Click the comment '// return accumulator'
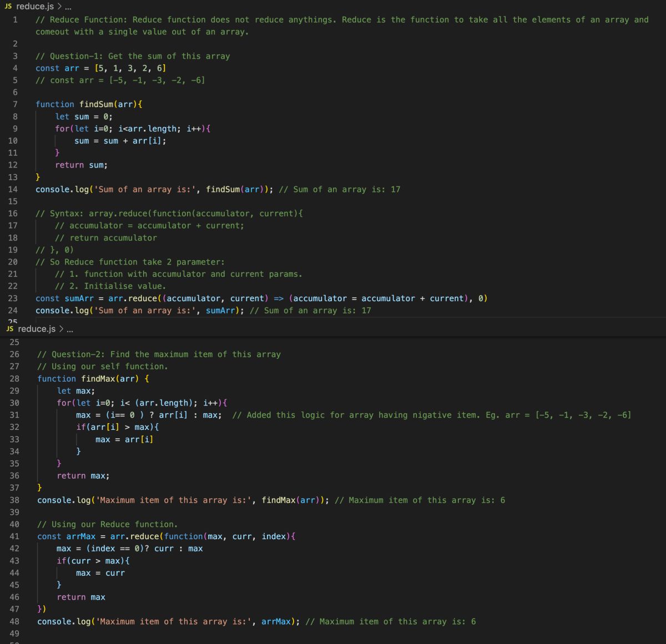 click(106, 238)
